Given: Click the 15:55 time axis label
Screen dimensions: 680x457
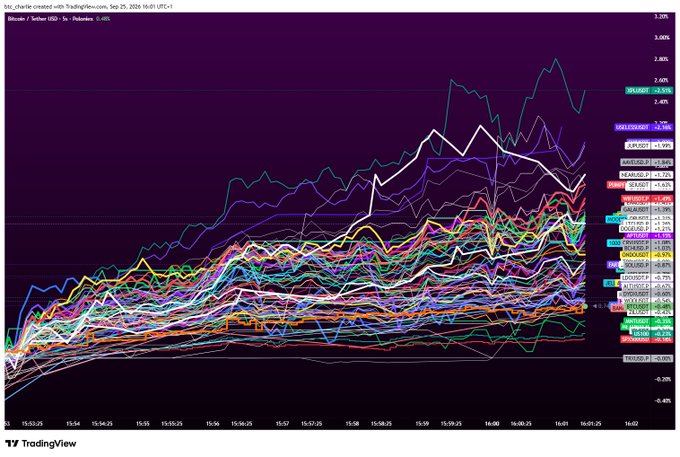Looking at the screenshot, I should pyautogui.click(x=143, y=424).
